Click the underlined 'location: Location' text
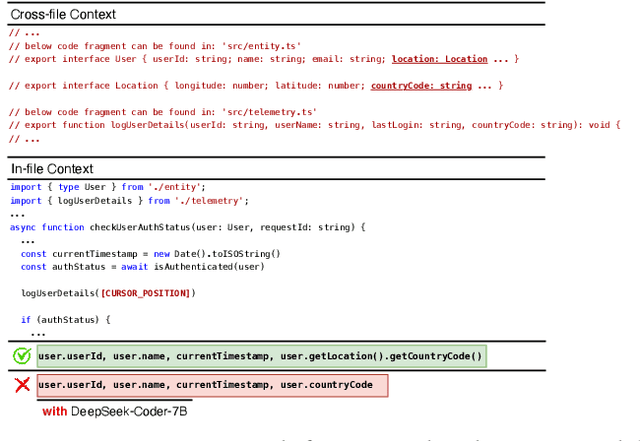 click(439, 59)
